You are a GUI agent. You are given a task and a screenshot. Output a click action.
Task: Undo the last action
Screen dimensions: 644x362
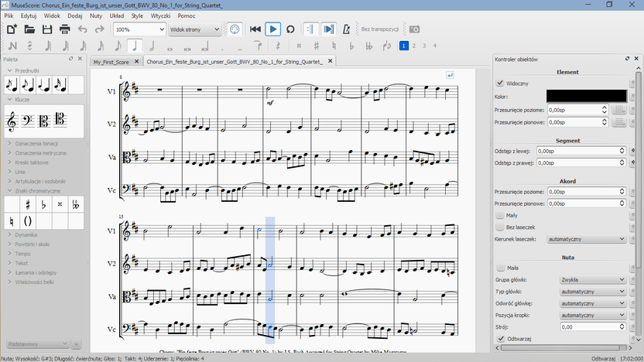[83, 29]
